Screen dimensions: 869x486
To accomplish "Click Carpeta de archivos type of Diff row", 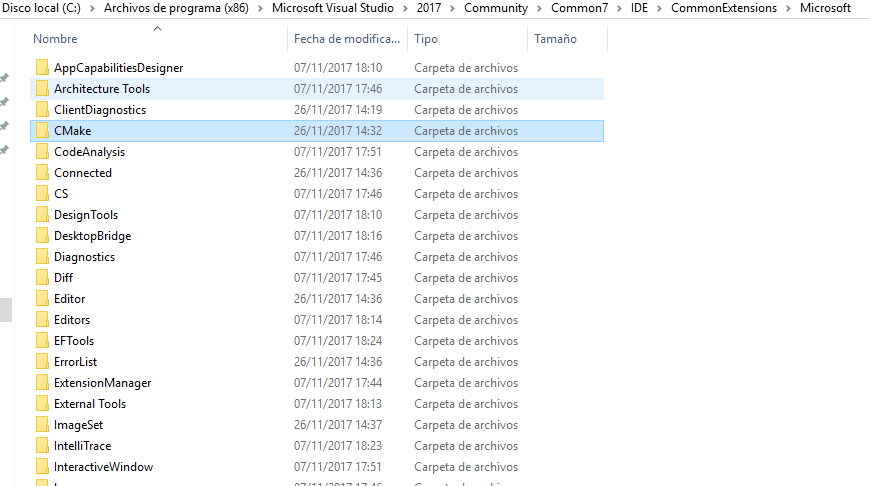I will (x=466, y=278).
